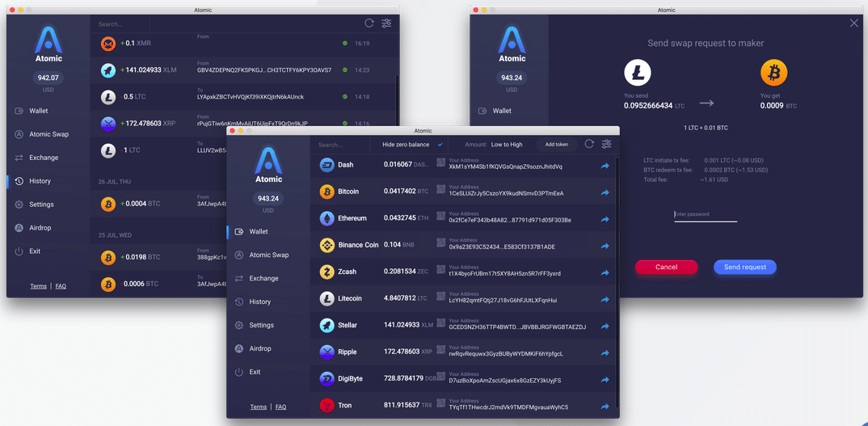This screenshot has width=868, height=426.
Task: Select Wallet in History window sidebar
Action: click(x=39, y=111)
